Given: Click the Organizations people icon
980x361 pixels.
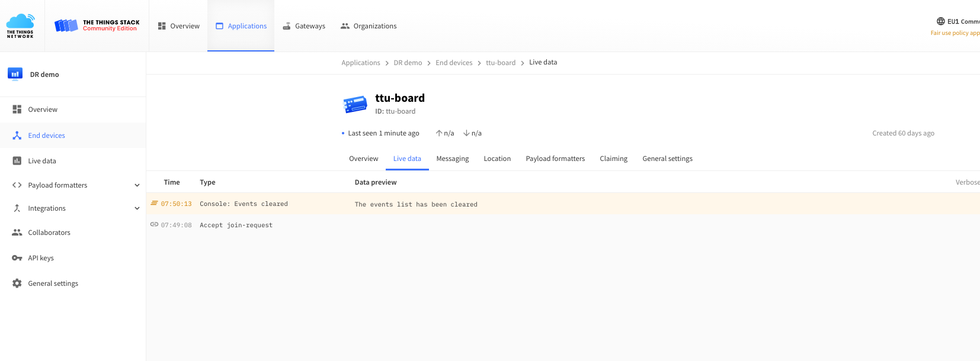Looking at the screenshot, I should [345, 26].
